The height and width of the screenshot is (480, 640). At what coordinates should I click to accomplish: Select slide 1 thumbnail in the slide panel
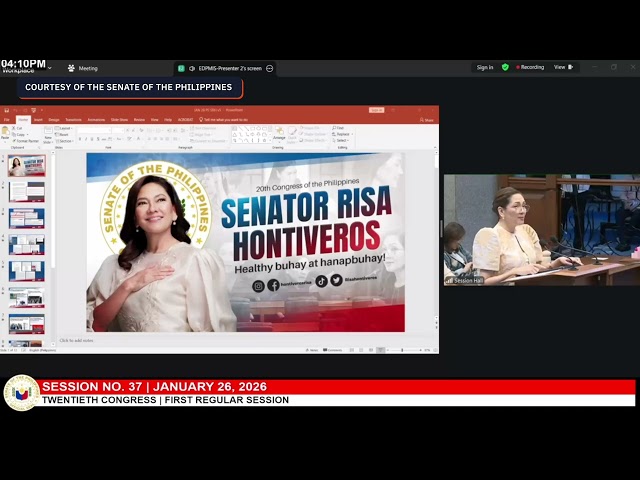click(27, 166)
